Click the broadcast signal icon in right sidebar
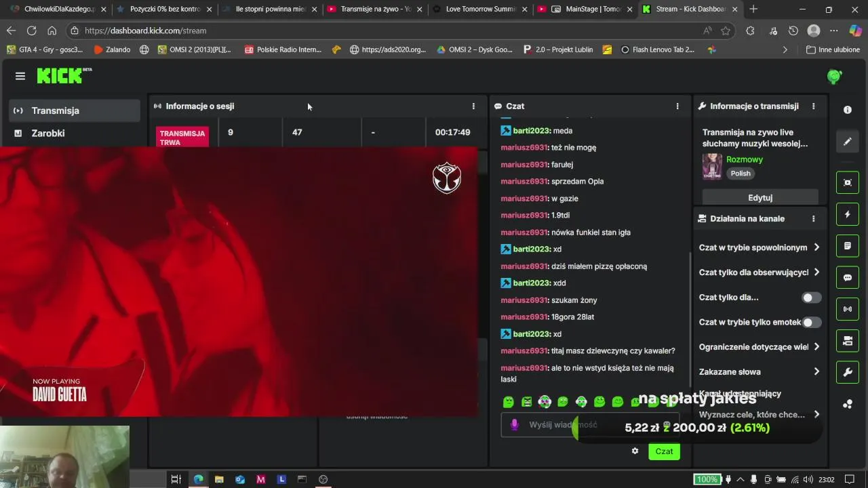The height and width of the screenshot is (488, 868). pos(848,309)
